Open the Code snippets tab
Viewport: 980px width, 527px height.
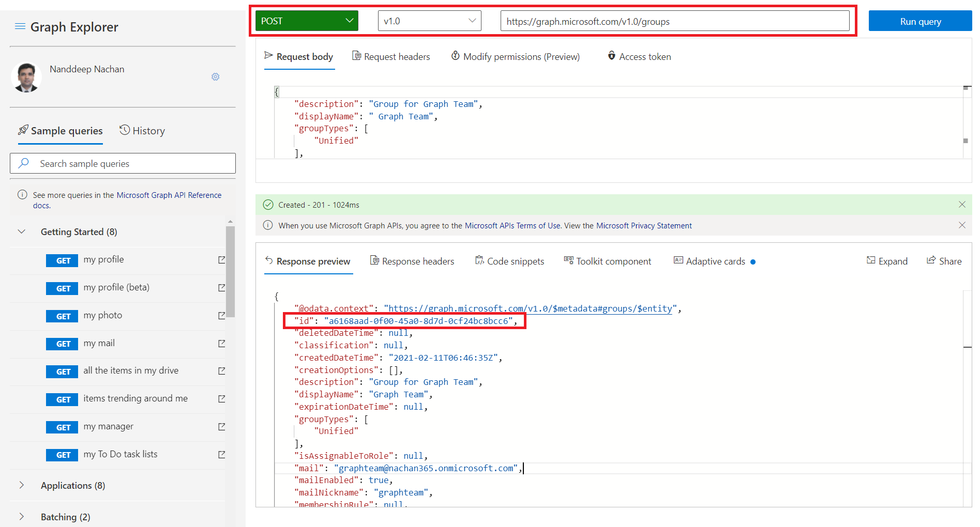tap(509, 261)
